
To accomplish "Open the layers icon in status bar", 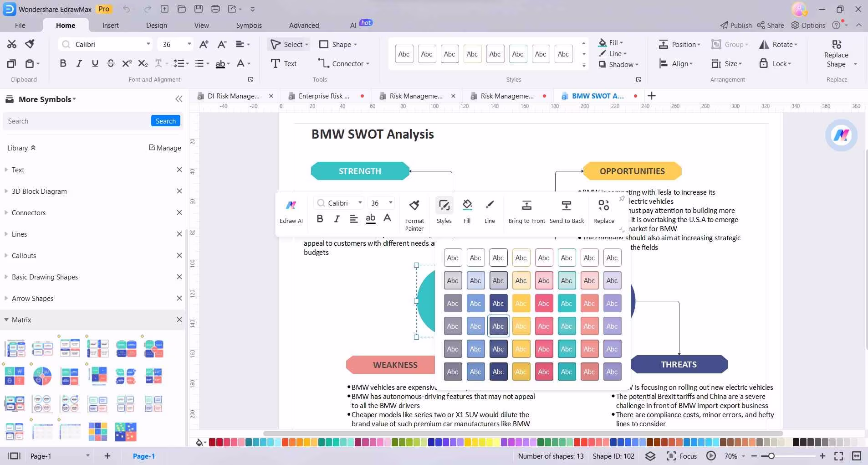I will coord(650,456).
